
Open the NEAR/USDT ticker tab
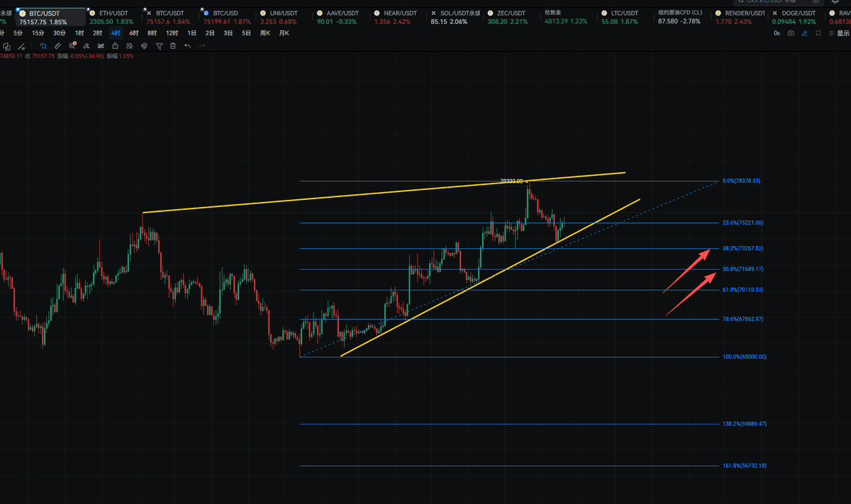point(398,18)
